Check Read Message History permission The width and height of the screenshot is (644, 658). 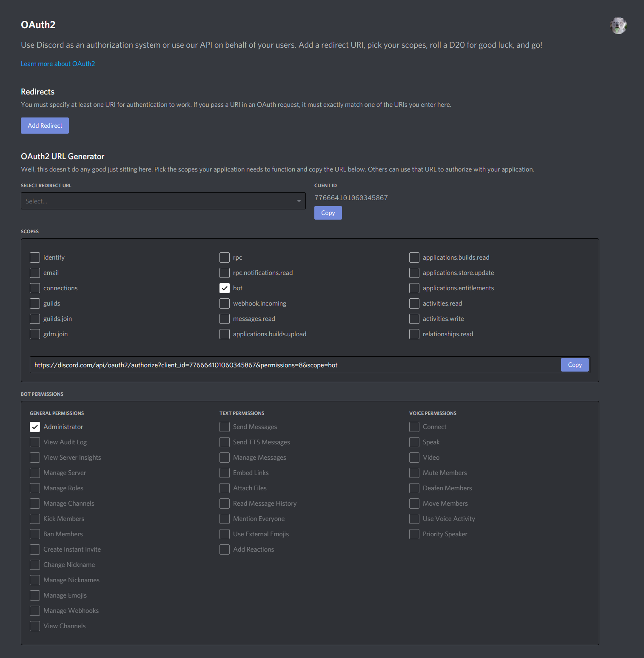tap(225, 504)
